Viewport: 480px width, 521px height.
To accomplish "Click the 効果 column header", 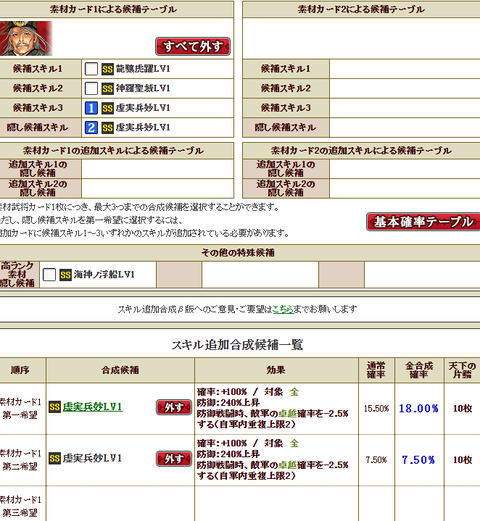I will pyautogui.click(x=276, y=370).
